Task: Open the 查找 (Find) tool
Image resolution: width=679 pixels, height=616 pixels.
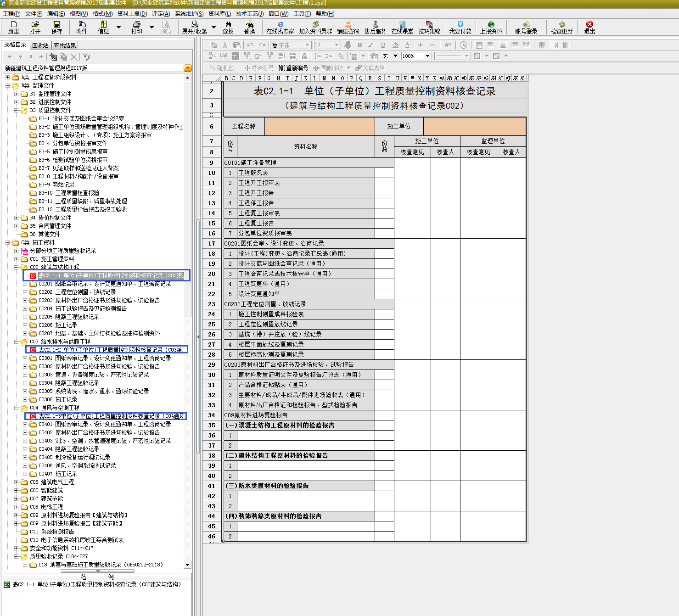Action: [x=228, y=28]
